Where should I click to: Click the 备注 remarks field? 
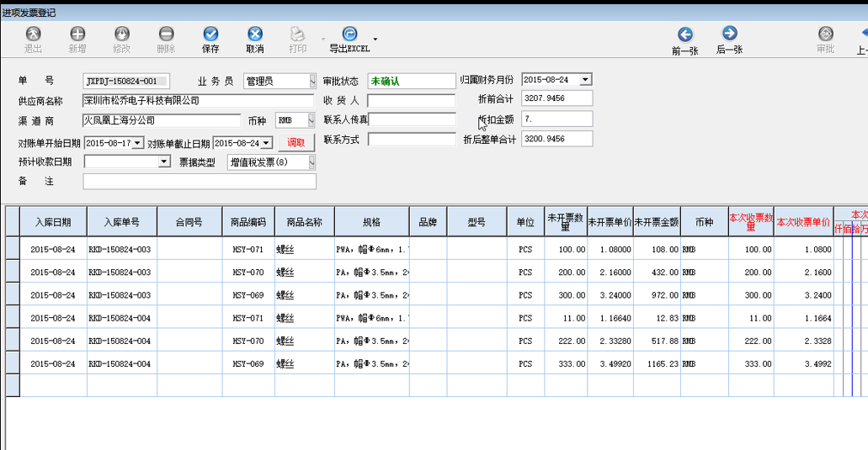tap(200, 182)
